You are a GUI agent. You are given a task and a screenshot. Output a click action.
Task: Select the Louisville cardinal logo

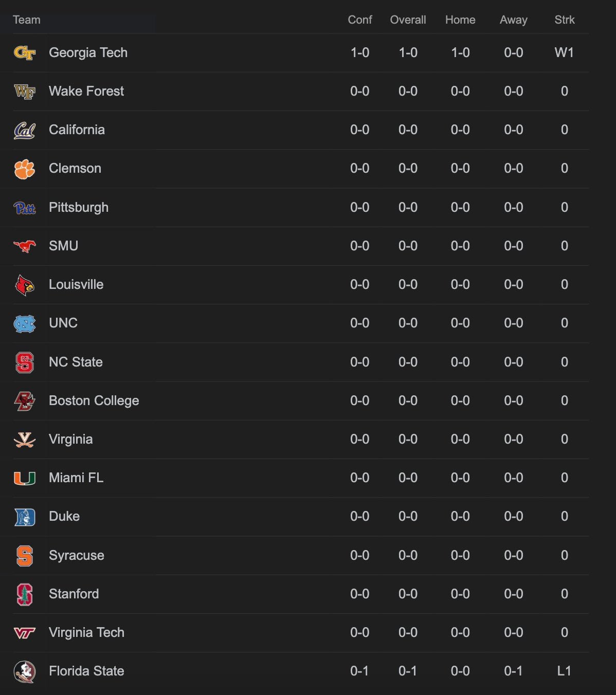25,285
